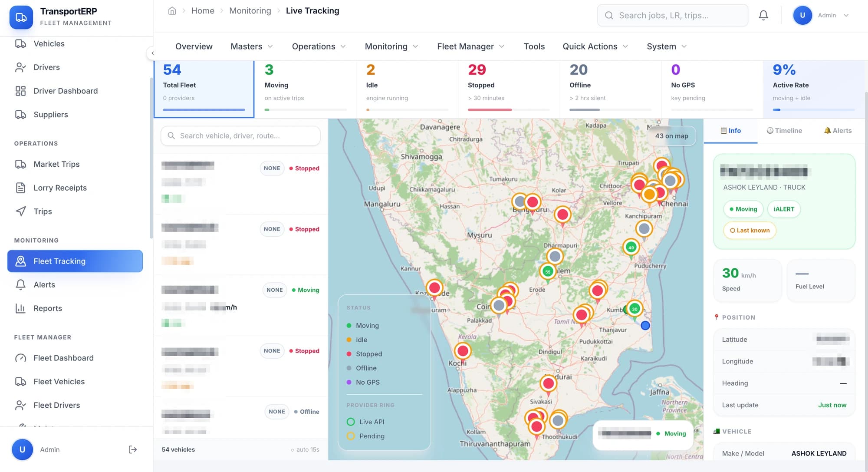Select the Info tab
The image size is (868, 472).
coord(730,131)
